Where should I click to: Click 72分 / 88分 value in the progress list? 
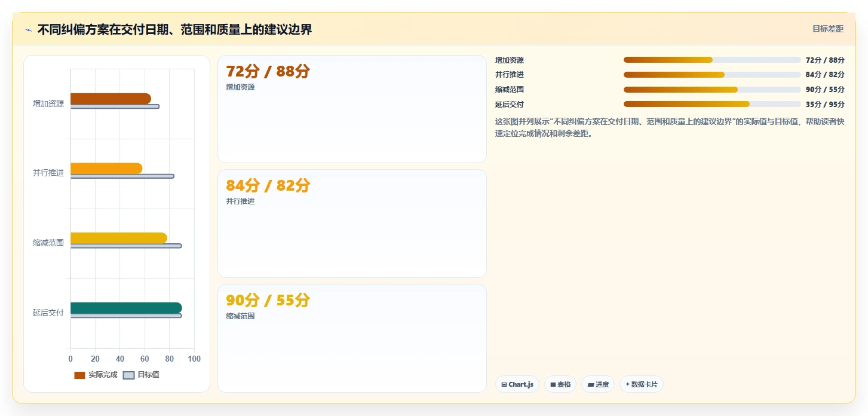point(825,60)
